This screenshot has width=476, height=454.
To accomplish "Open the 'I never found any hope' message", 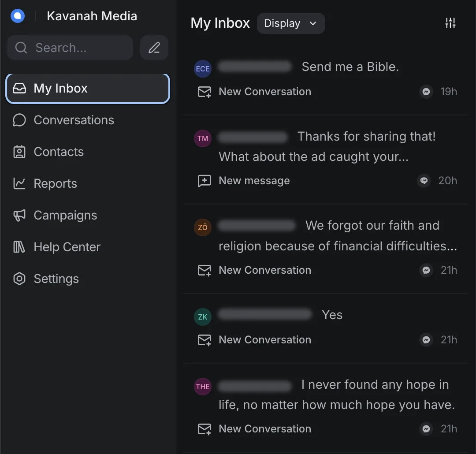I will (x=337, y=395).
